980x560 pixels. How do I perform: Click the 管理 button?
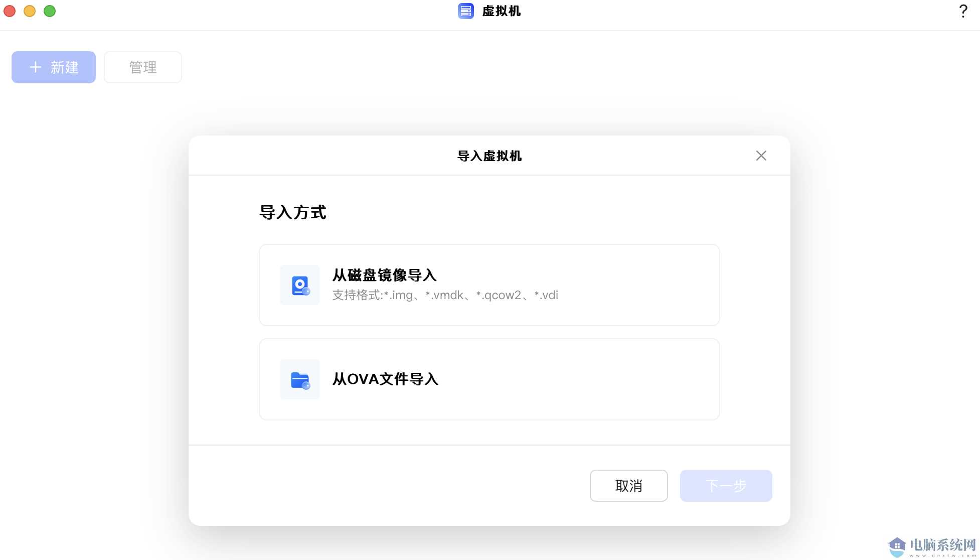click(143, 67)
